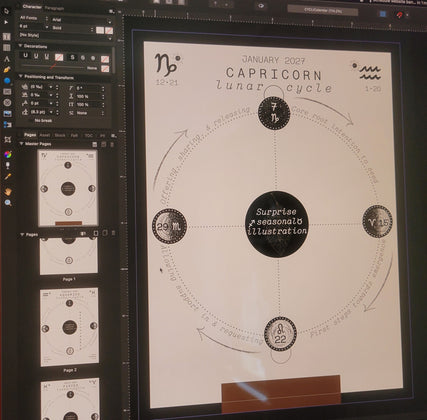Select the Zoom magnifier tool
This screenshot has height=420, width=427.
point(8,203)
